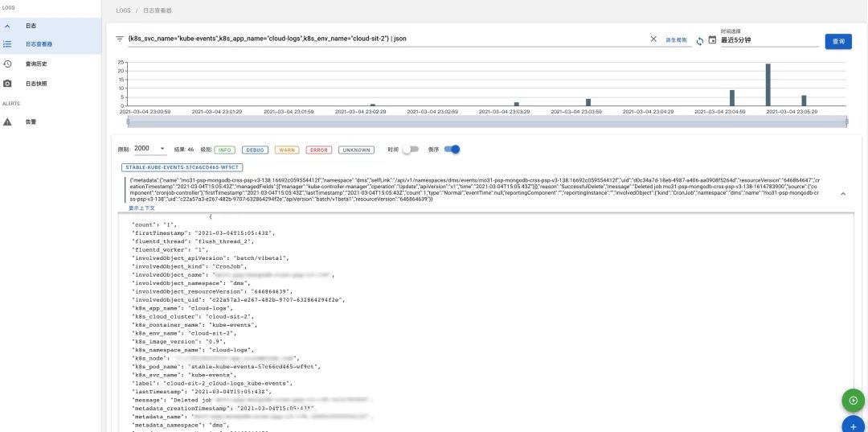
Task: Open 日志快照 via its camera icon
Action: coord(7,84)
